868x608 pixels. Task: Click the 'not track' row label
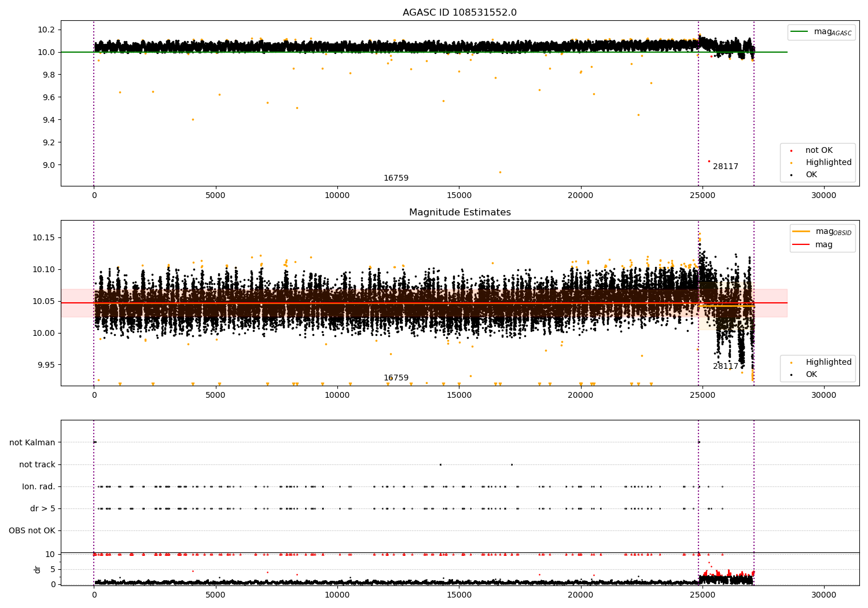click(x=37, y=465)
